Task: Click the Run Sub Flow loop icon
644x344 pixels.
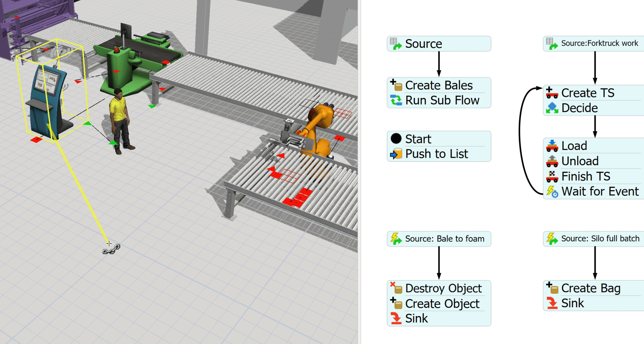Action: coord(396,100)
